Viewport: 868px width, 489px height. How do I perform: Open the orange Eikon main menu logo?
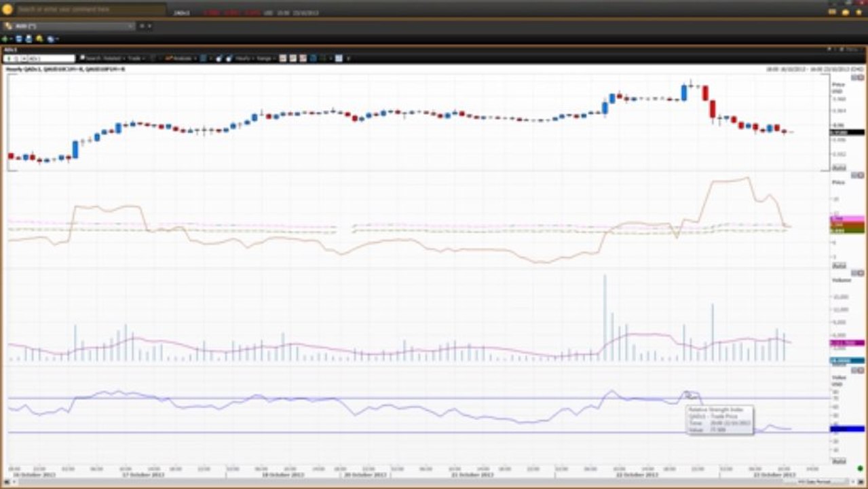[7, 10]
